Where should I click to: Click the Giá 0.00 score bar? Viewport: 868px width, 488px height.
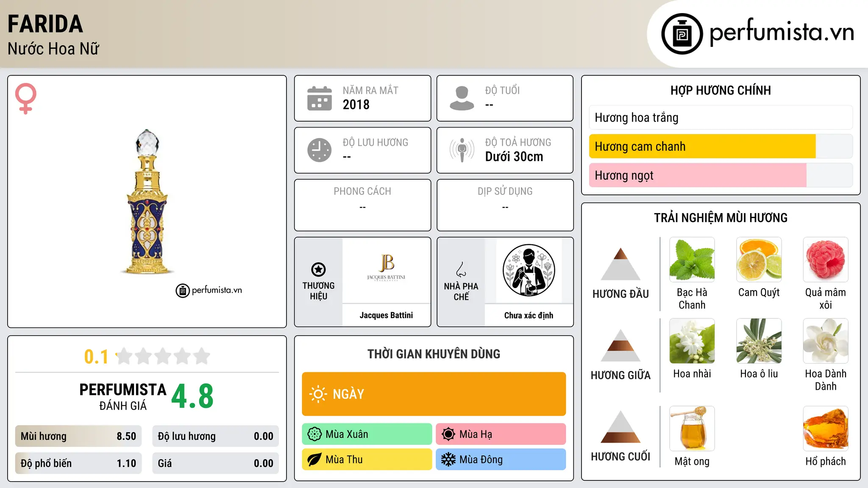coord(215,463)
